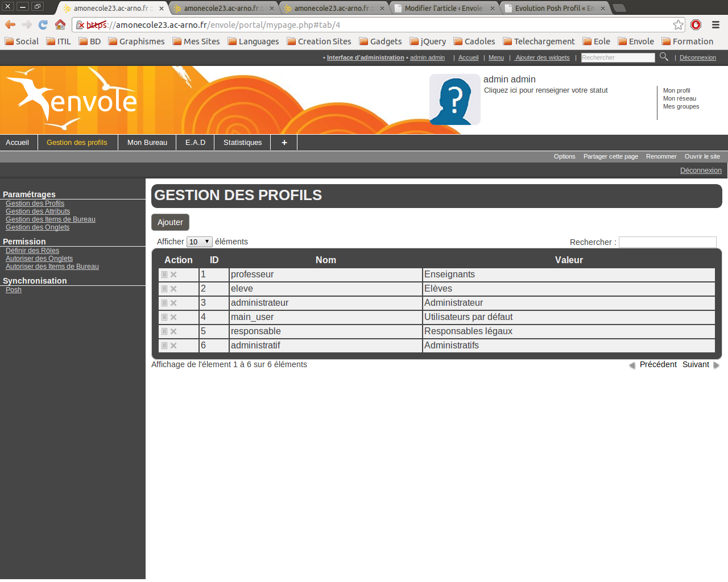Delete the eleve profile row
Viewport: 728px width, 582px height.
coord(173,289)
